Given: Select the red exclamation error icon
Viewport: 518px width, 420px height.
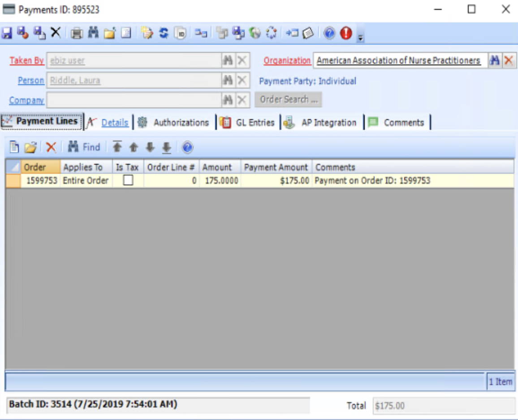Looking at the screenshot, I should tap(346, 33).
